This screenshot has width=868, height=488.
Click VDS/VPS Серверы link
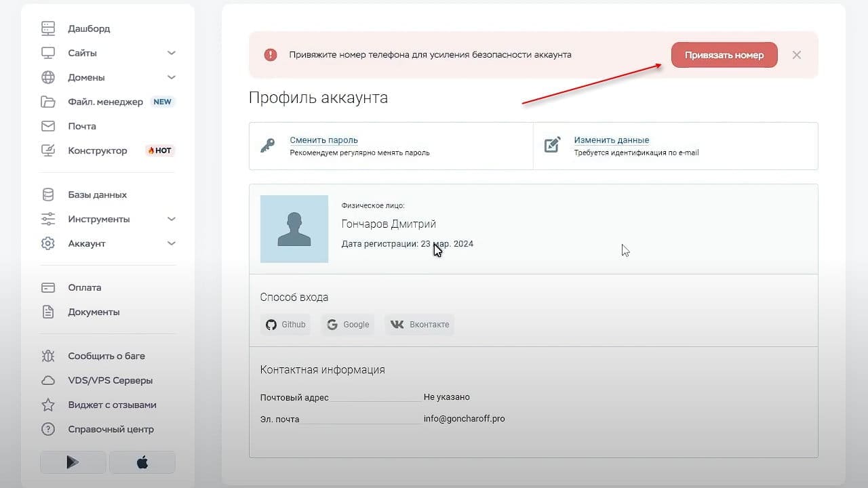click(110, 380)
